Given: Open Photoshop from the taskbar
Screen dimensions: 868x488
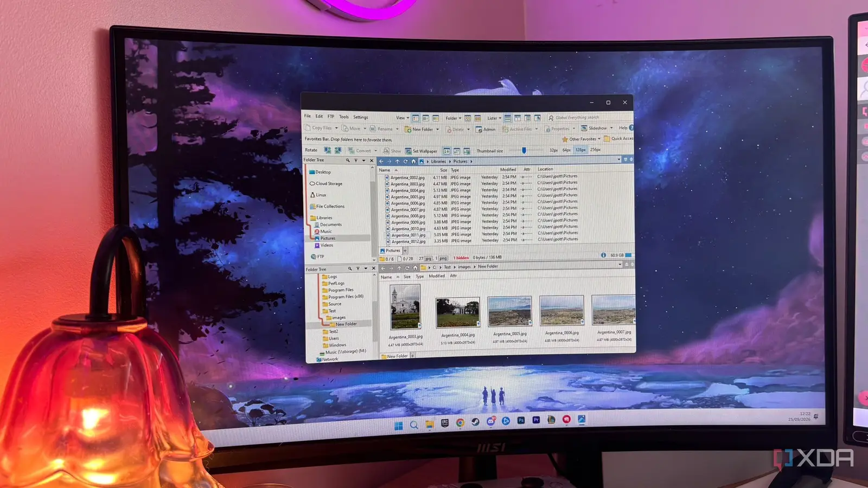Looking at the screenshot, I should point(521,420).
